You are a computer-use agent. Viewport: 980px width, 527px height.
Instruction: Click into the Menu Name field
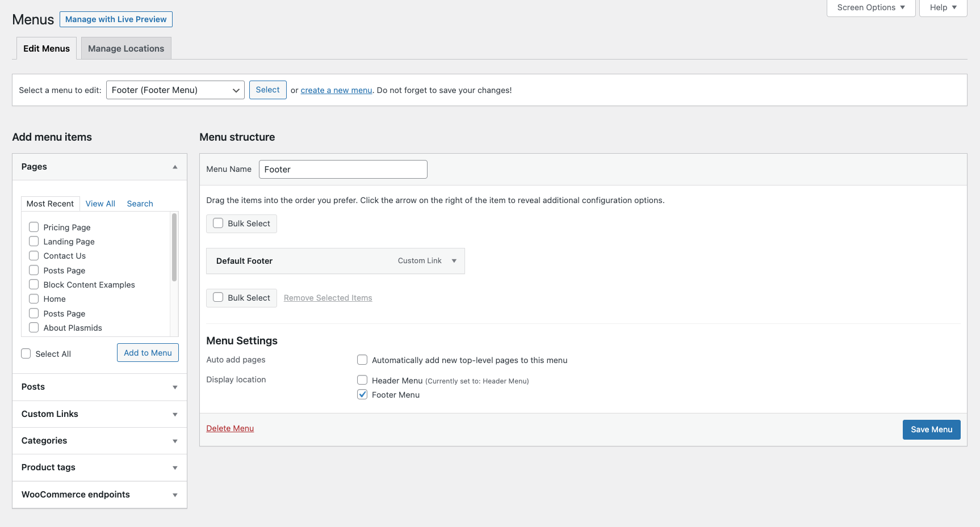pyautogui.click(x=343, y=170)
